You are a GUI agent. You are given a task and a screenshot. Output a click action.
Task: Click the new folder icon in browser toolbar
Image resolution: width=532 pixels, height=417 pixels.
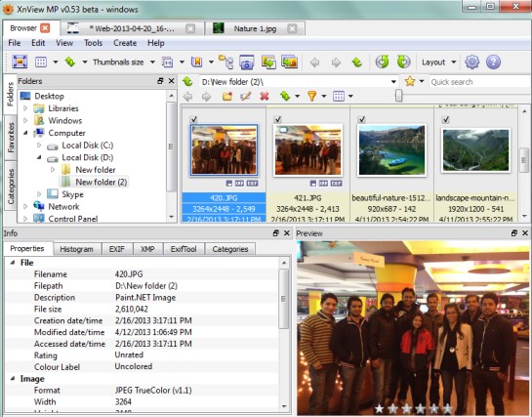point(227,97)
